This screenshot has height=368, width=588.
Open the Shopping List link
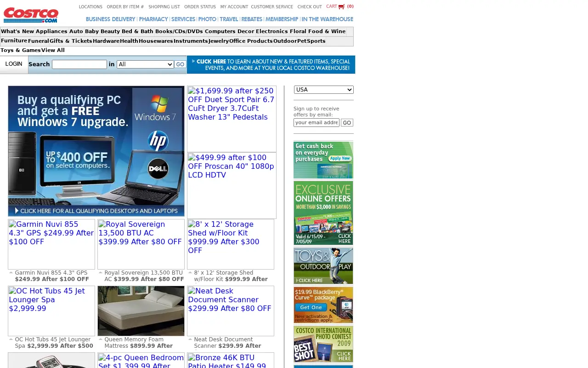[164, 7]
